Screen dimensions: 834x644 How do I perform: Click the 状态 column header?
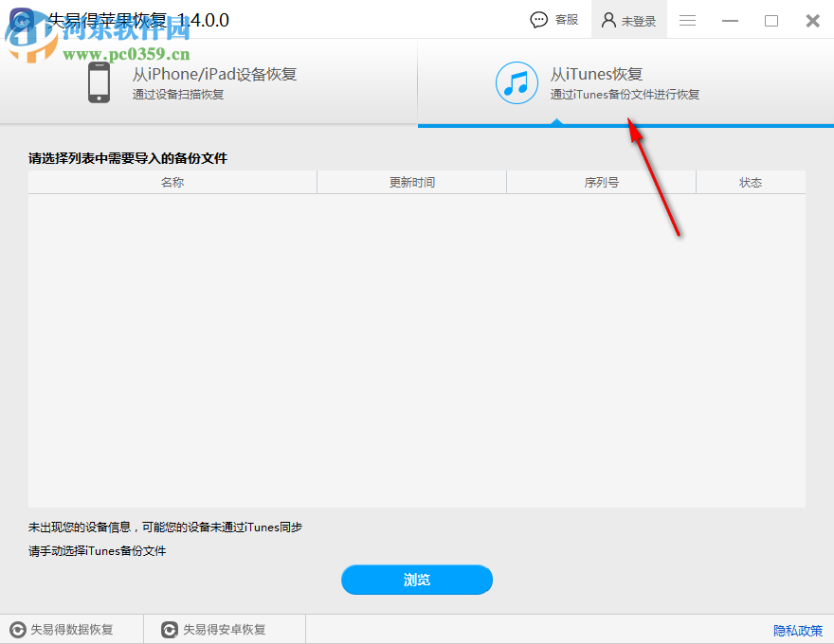[750, 181]
